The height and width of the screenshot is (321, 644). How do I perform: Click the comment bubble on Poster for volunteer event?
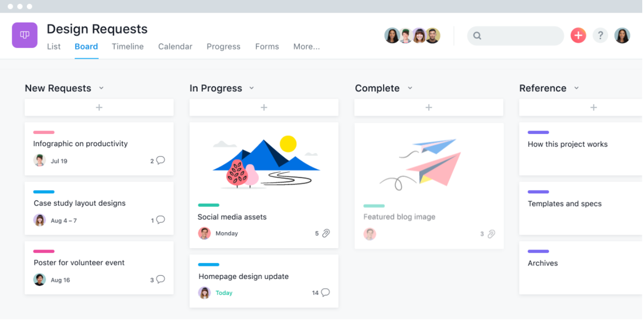tap(161, 279)
